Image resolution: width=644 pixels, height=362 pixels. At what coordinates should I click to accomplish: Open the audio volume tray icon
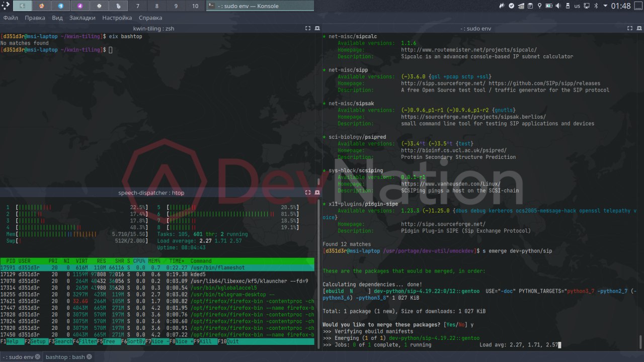(558, 6)
